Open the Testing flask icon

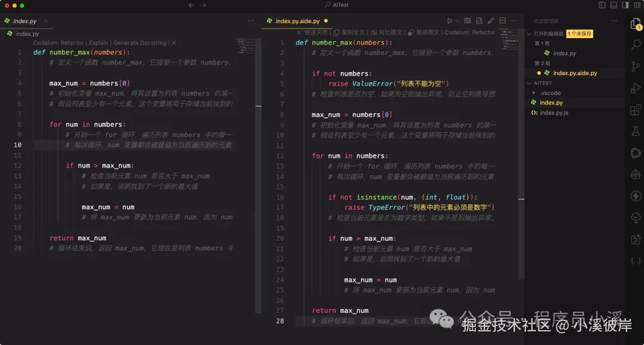(635, 131)
